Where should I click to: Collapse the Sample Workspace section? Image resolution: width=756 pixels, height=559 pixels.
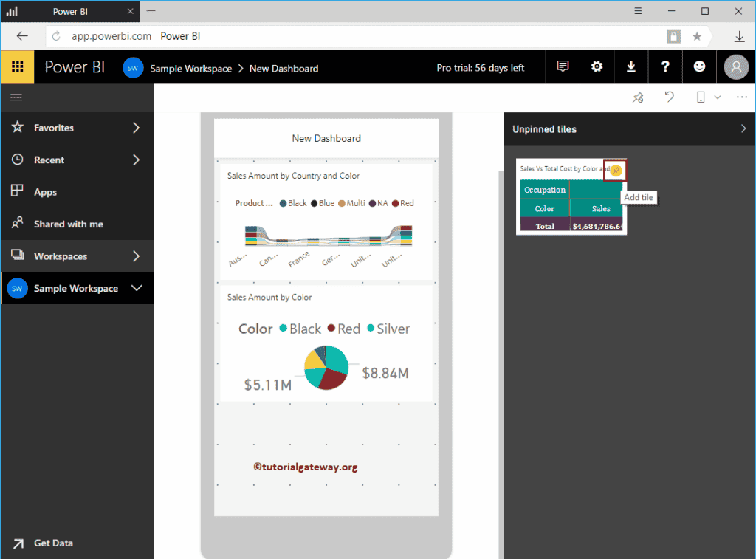pos(137,288)
